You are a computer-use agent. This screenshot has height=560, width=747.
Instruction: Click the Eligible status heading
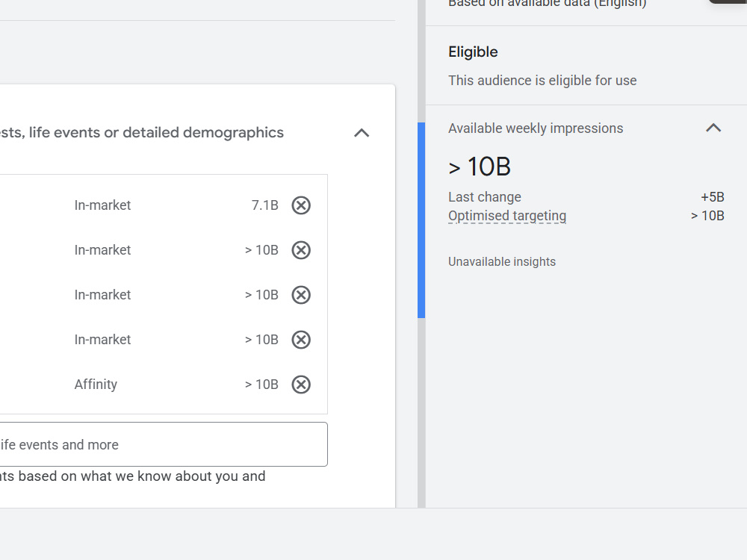(x=473, y=52)
